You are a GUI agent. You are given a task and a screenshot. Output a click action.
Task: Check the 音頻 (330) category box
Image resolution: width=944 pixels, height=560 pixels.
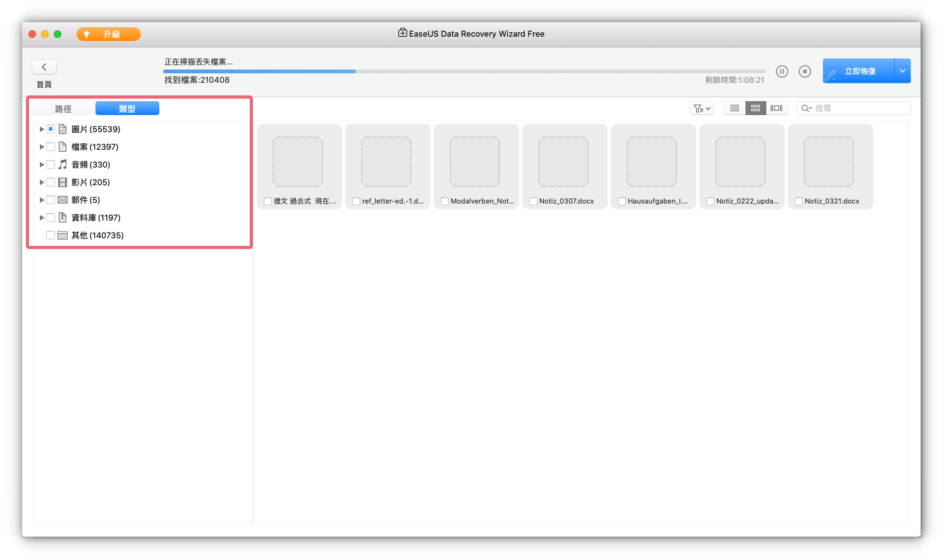[51, 164]
